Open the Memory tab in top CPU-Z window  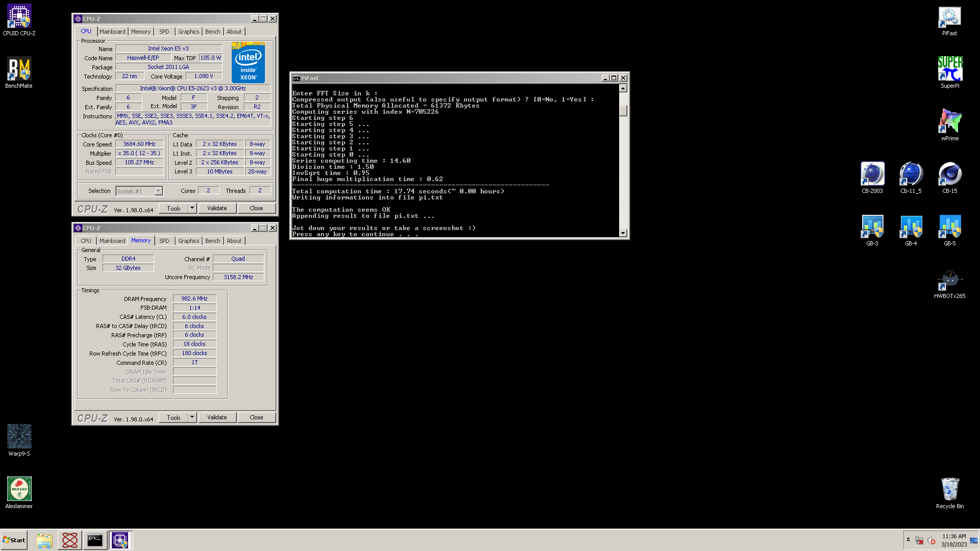[141, 32]
